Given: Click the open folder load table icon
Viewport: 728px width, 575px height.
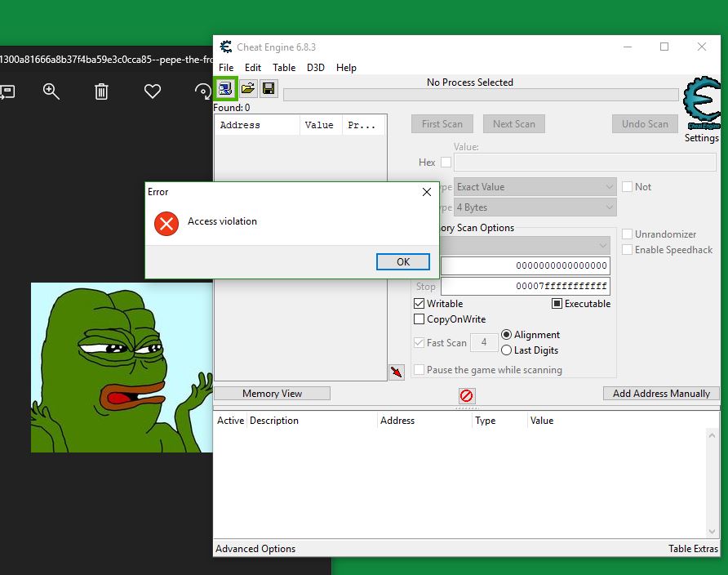Looking at the screenshot, I should (x=247, y=88).
